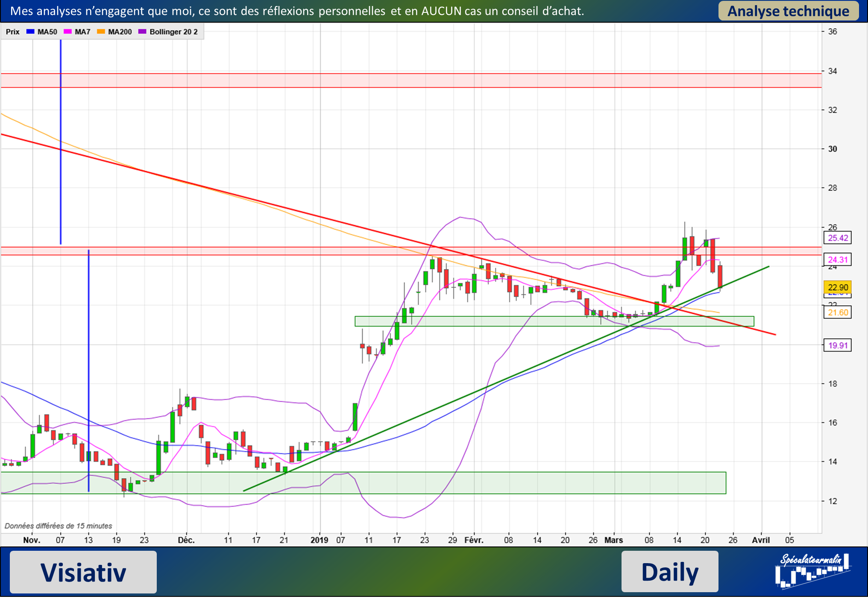Click the 'Mars' date axis label
Viewport: 868px width, 602px height.
[614, 540]
